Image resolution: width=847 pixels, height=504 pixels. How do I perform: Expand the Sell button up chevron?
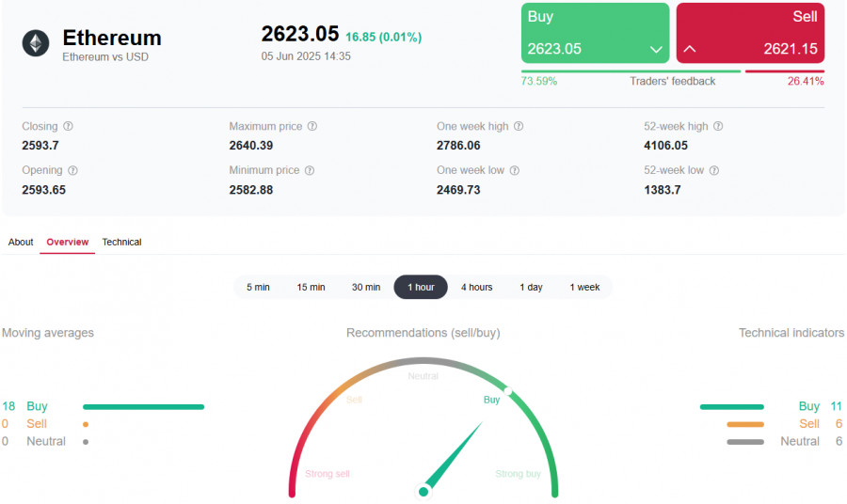click(x=690, y=49)
